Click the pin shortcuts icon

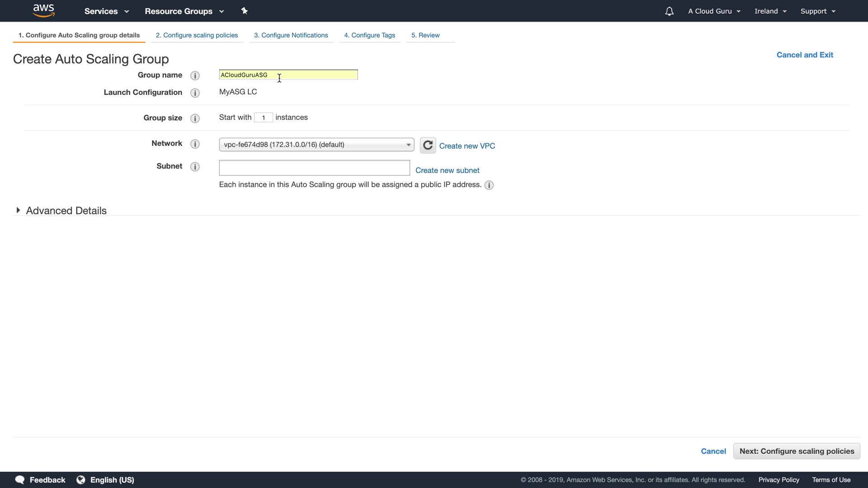pos(245,11)
